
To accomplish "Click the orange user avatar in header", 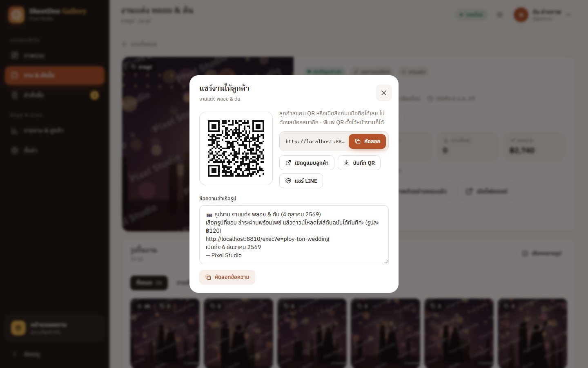I will coord(521,15).
